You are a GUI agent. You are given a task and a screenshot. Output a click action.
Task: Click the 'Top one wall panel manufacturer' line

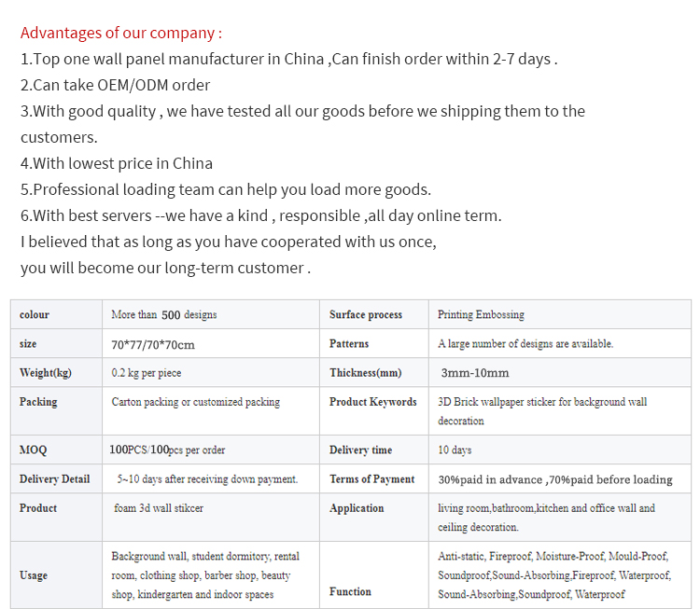289,59
